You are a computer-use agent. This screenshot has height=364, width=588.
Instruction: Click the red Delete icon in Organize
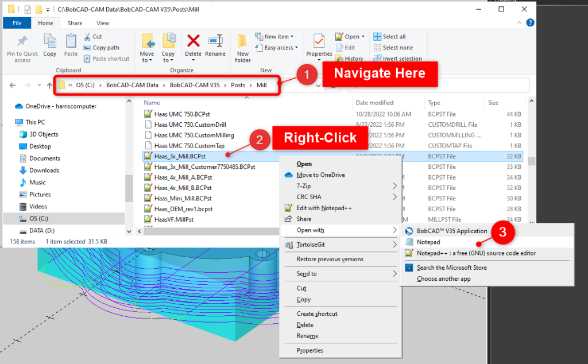tap(194, 42)
